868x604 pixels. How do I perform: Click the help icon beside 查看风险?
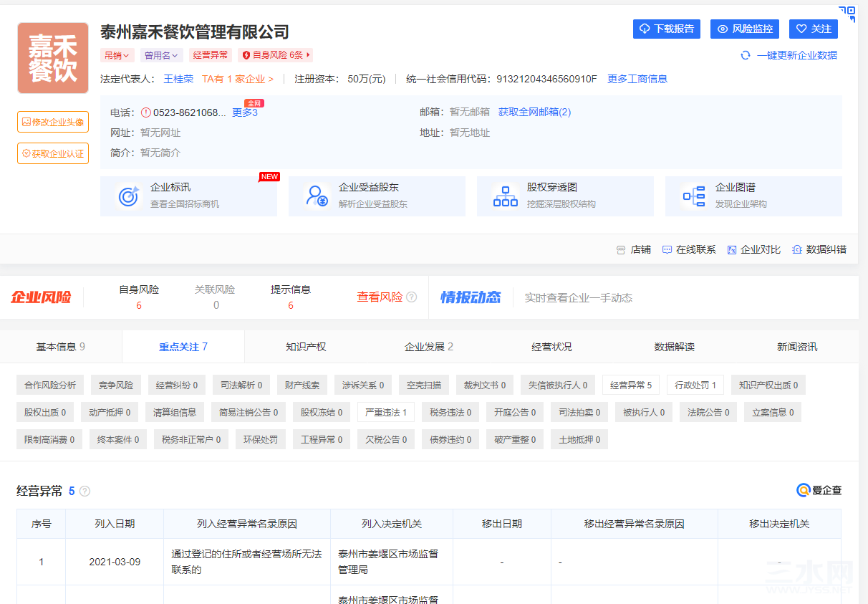pyautogui.click(x=411, y=297)
